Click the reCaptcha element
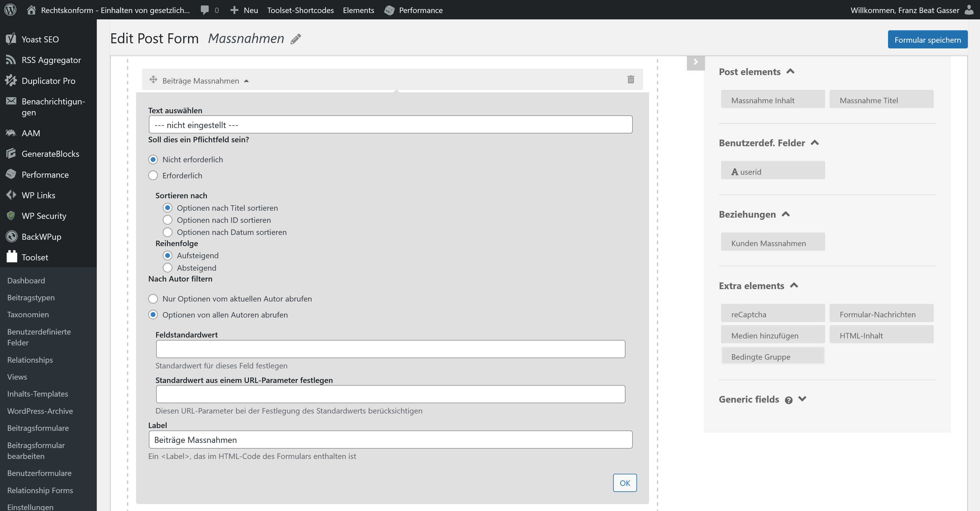 773,313
